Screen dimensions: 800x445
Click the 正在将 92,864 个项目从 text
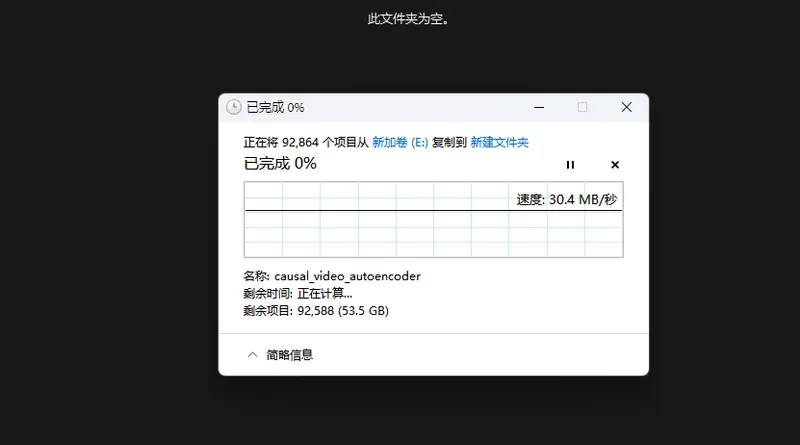coord(306,142)
